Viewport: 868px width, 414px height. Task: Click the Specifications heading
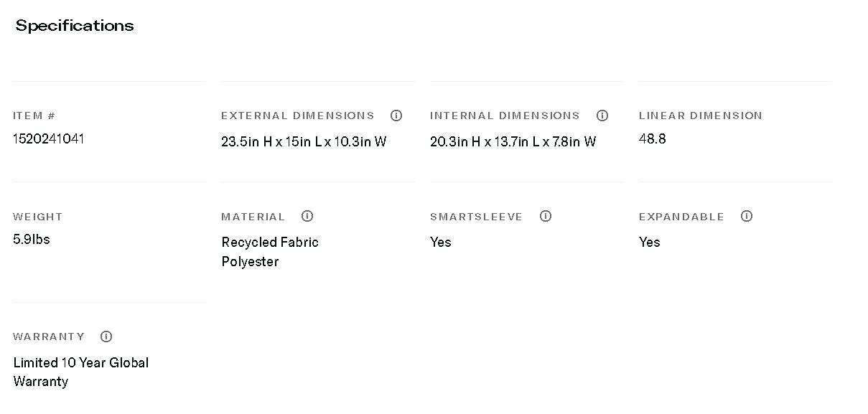pyautogui.click(x=75, y=26)
